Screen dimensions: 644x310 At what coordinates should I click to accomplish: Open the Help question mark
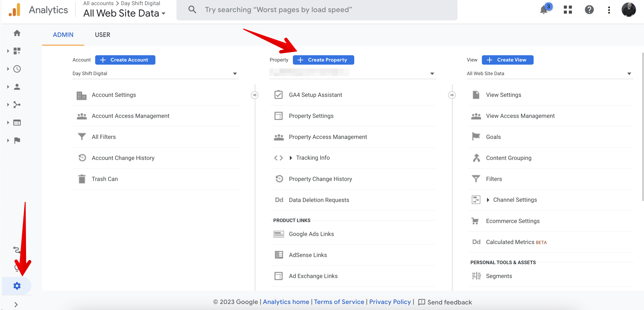tap(589, 10)
